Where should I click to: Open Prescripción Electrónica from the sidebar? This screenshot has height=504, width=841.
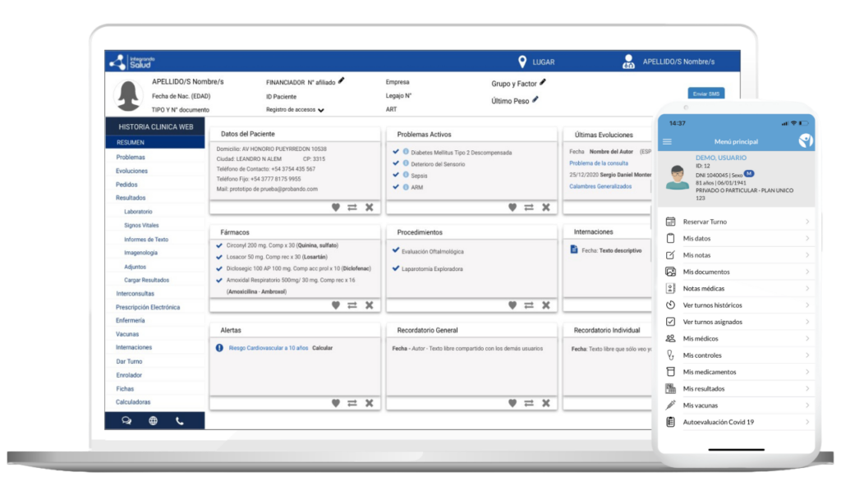[147, 307]
